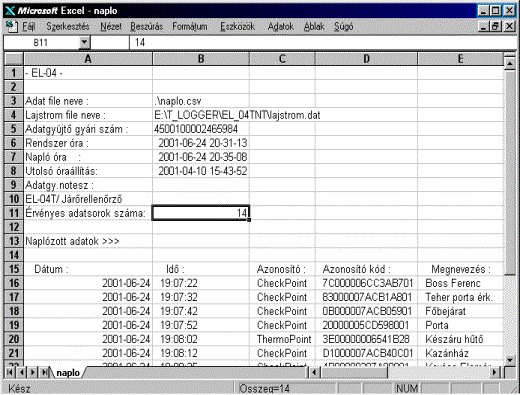Select cell 'Boss Ferenc'

pyautogui.click(x=460, y=283)
